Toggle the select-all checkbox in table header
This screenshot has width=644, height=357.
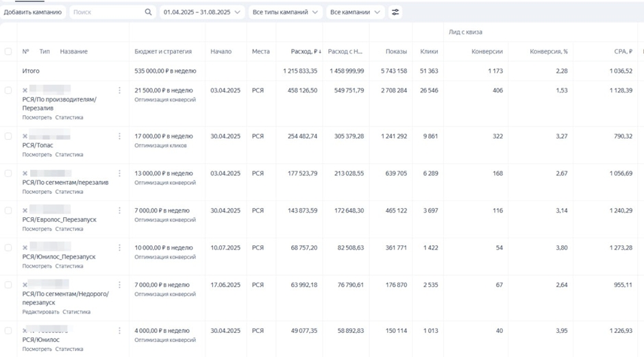tap(8, 51)
